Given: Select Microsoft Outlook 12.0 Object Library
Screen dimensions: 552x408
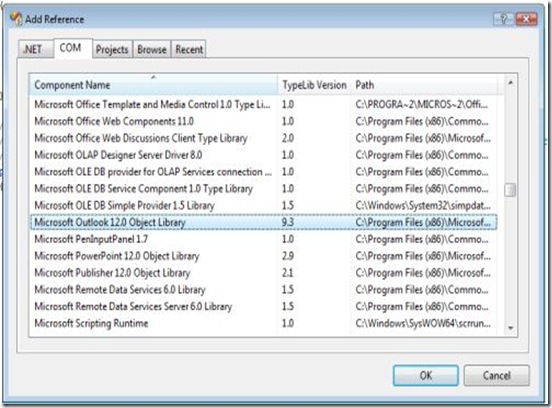Looking at the screenshot, I should (263, 222).
